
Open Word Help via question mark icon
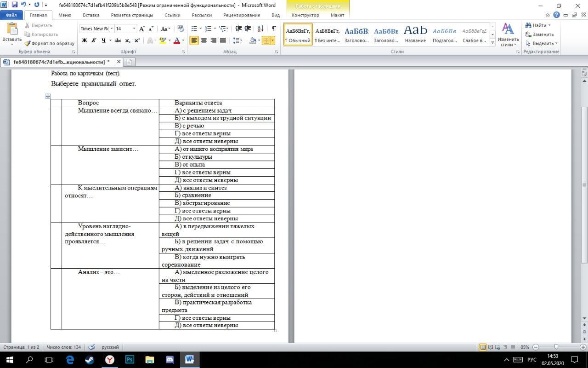click(557, 15)
